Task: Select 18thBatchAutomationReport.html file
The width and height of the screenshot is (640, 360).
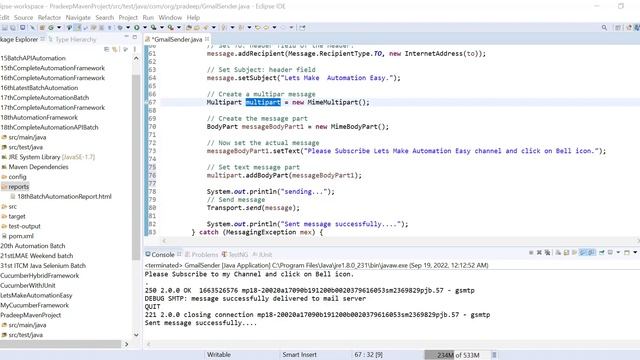Action: [64, 196]
